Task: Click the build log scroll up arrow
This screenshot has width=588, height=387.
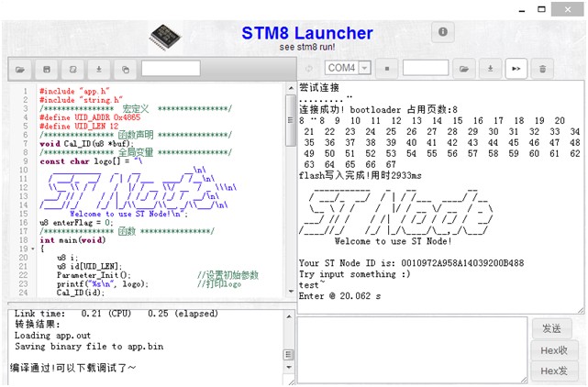Action: 289,317
